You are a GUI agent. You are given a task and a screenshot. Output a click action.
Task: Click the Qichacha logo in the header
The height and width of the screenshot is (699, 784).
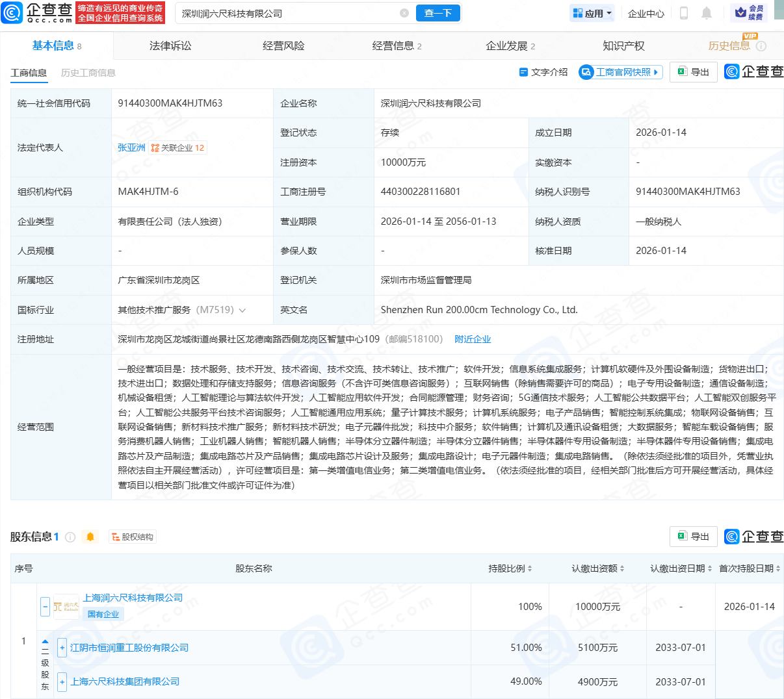click(38, 12)
